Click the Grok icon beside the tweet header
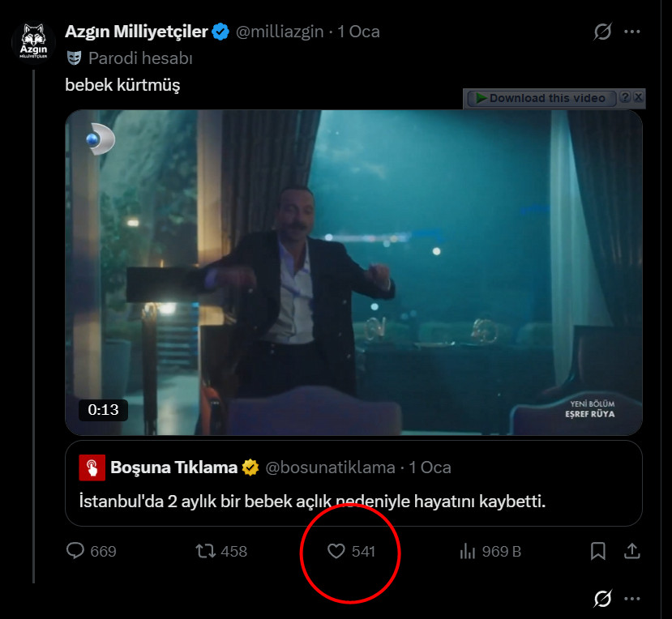This screenshot has width=672, height=619. click(602, 32)
